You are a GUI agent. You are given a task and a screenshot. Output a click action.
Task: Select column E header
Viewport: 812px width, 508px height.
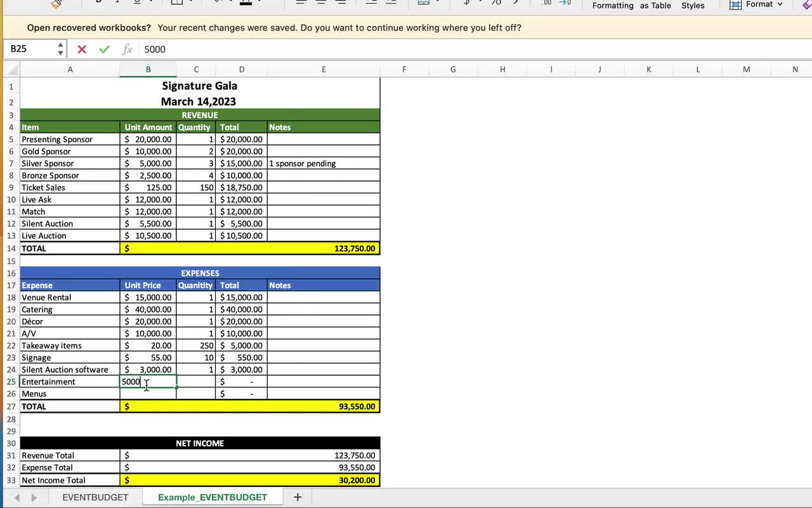click(324, 69)
